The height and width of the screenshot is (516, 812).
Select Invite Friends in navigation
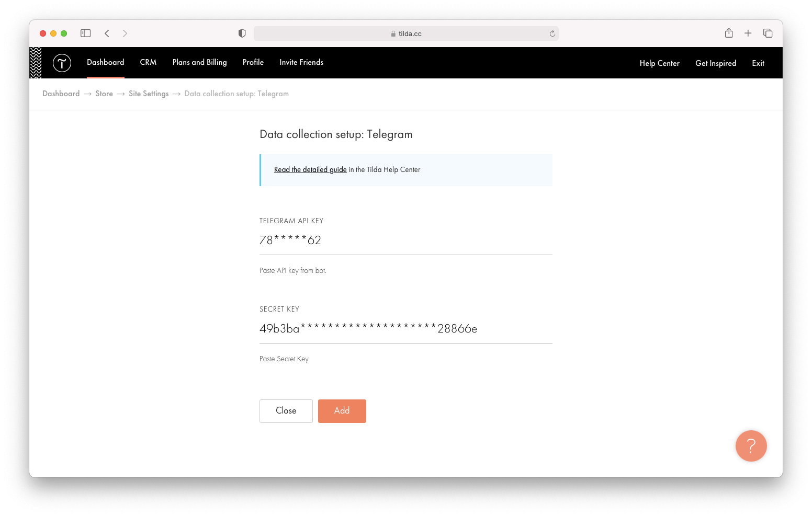[301, 62]
